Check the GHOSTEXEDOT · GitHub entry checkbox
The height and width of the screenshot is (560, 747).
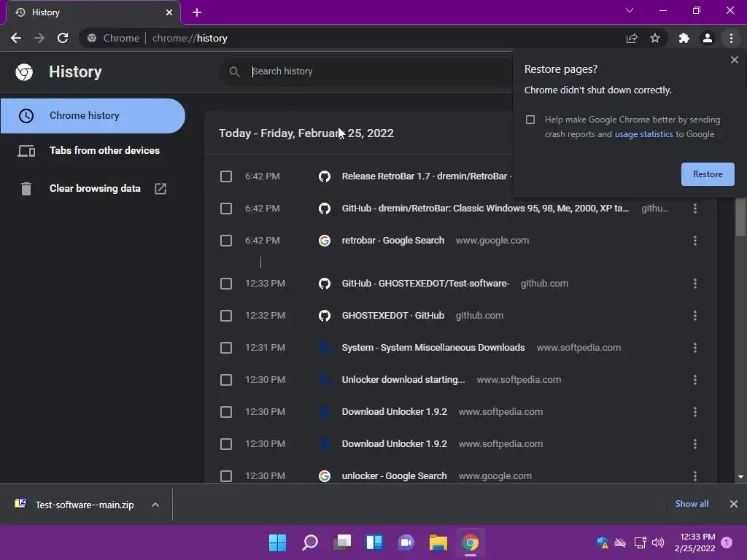tap(226, 316)
